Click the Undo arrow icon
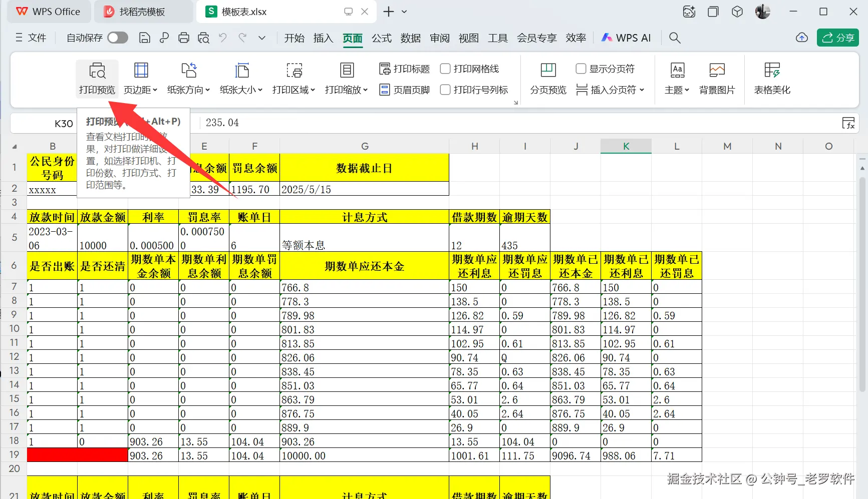 click(223, 38)
